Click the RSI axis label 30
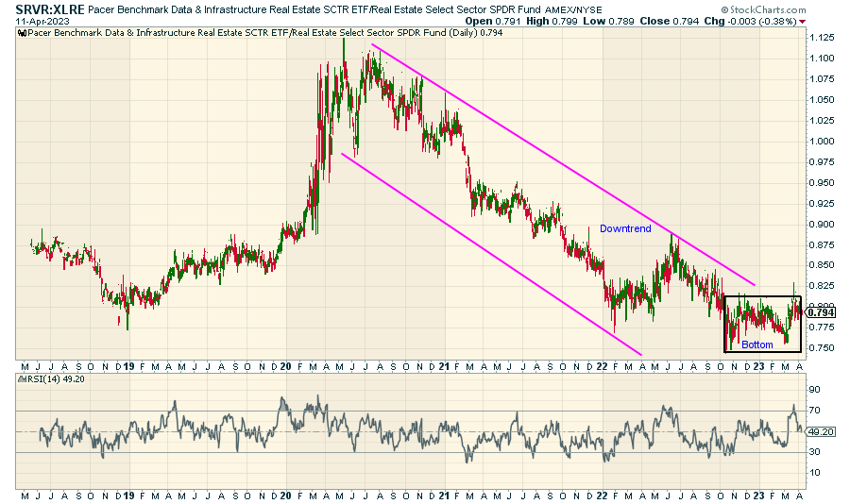 point(815,452)
